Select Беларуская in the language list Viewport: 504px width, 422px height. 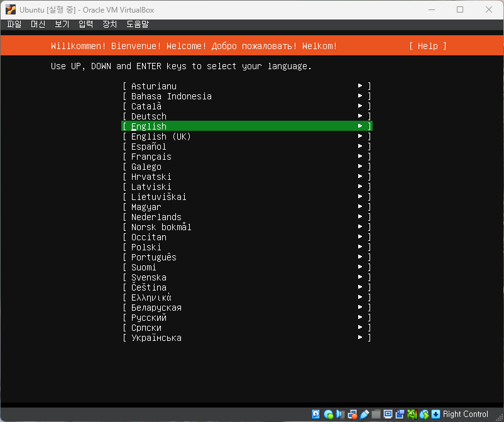[x=247, y=308]
